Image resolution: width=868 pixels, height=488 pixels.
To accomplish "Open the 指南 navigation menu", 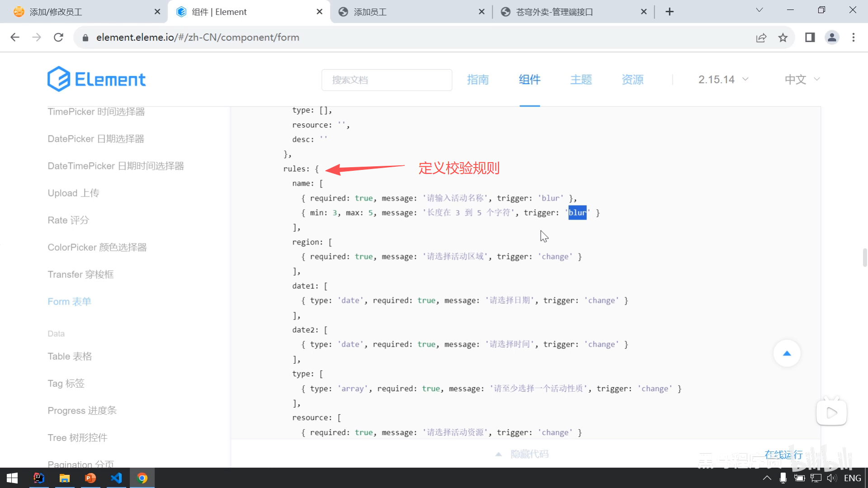I will pos(478,80).
